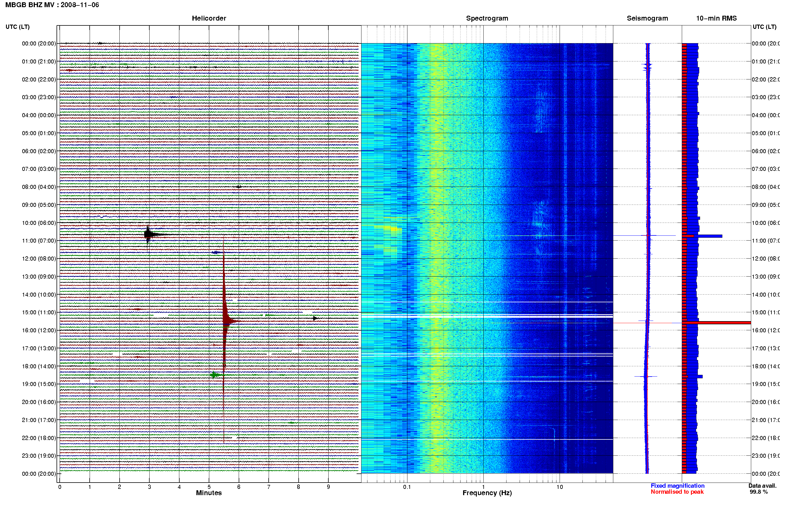Image resolution: width=812 pixels, height=508 pixels.
Task: Click the left 20:00 (16:00) time label
Action: [x=39, y=402]
